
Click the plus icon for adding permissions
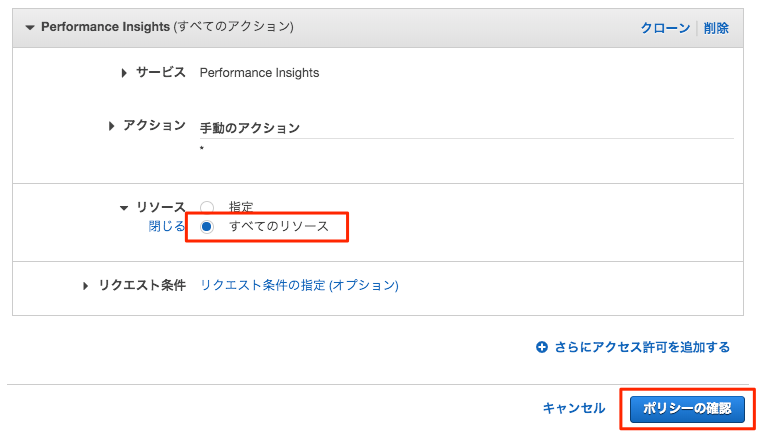[542, 347]
